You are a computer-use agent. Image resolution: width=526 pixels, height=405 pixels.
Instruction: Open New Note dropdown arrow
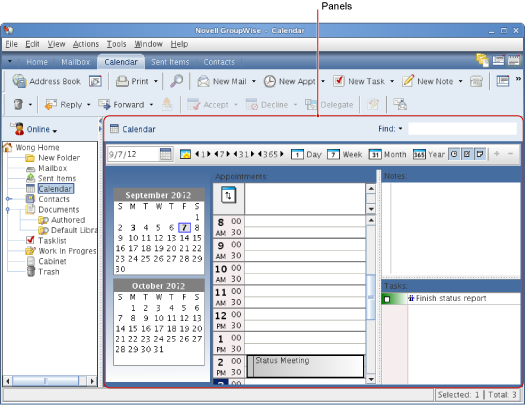point(460,81)
